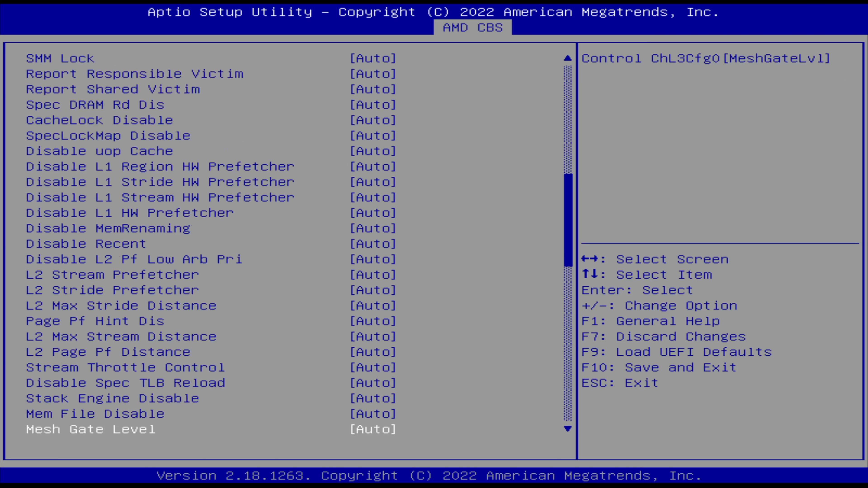
Task: Open the Mesh Gate Level [Auto] value
Action: pos(373,429)
